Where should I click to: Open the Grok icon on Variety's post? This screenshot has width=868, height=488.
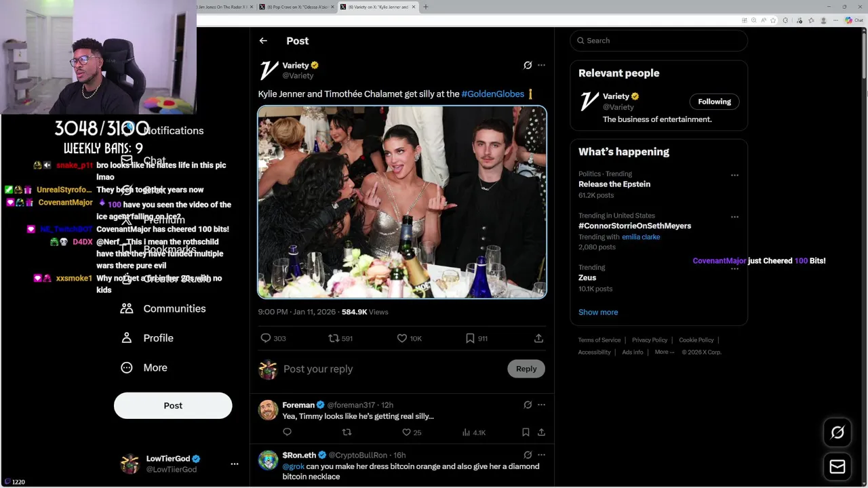pos(528,65)
